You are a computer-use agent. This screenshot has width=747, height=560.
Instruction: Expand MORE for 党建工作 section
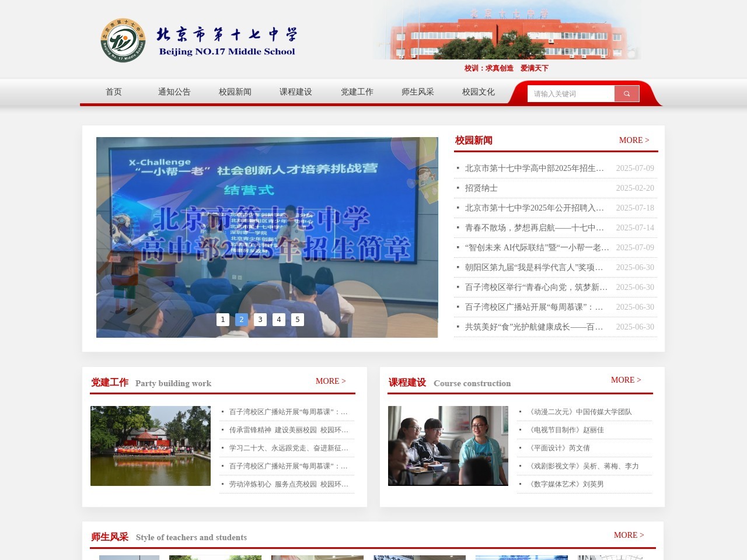click(330, 381)
